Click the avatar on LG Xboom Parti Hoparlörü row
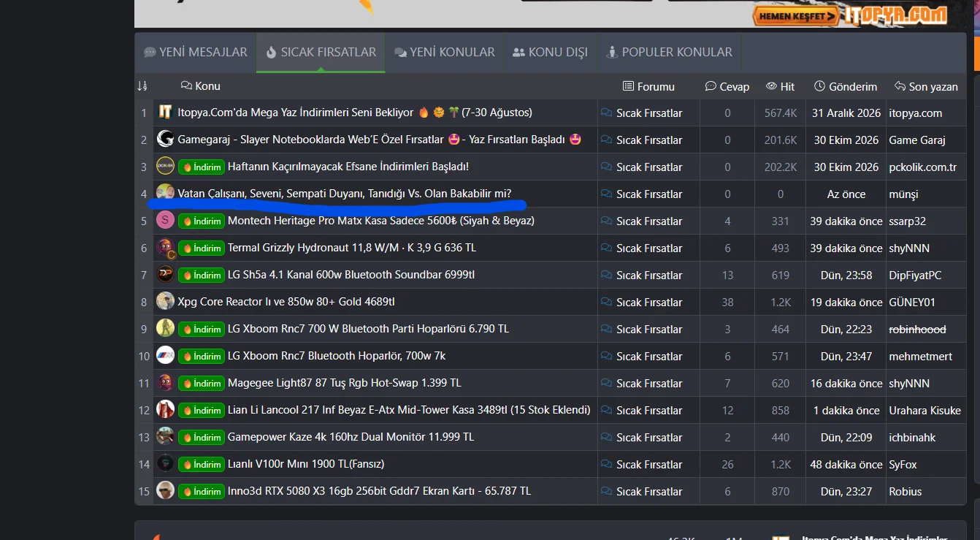The height and width of the screenshot is (540, 980). [165, 329]
